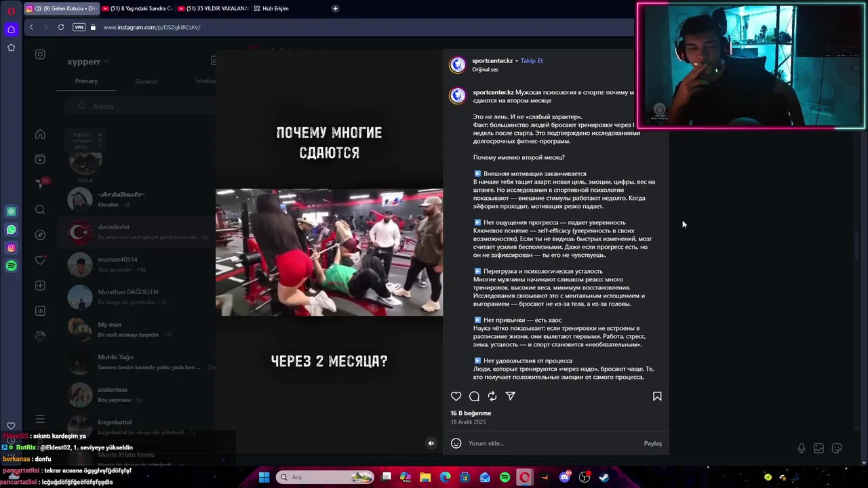The width and height of the screenshot is (868, 488).
Task: Open the Windows Start menu
Action: coord(264,477)
